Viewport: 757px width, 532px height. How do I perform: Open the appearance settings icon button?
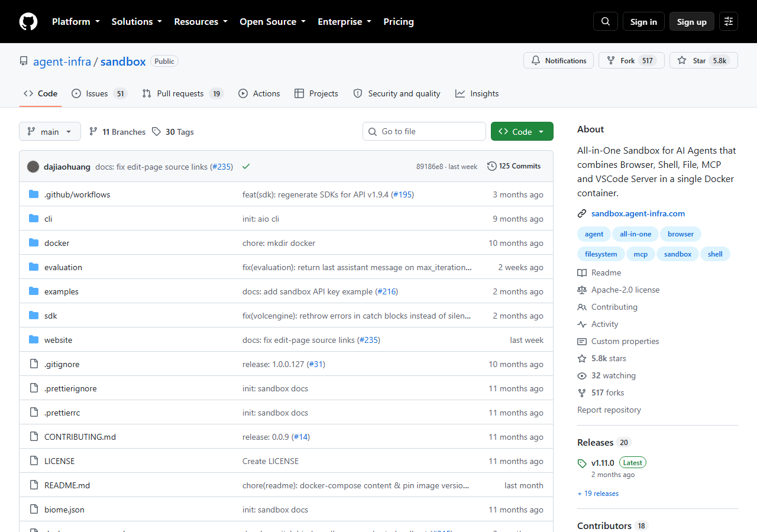(729, 21)
